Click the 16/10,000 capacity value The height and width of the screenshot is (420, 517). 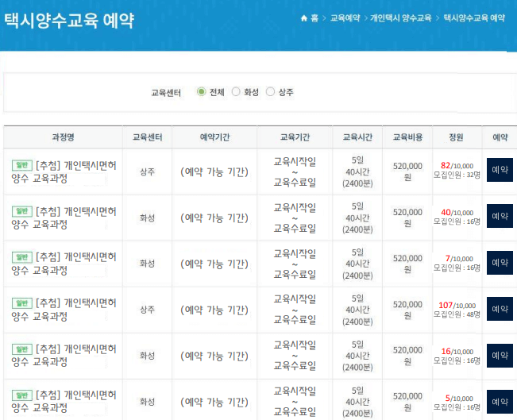pos(457,352)
